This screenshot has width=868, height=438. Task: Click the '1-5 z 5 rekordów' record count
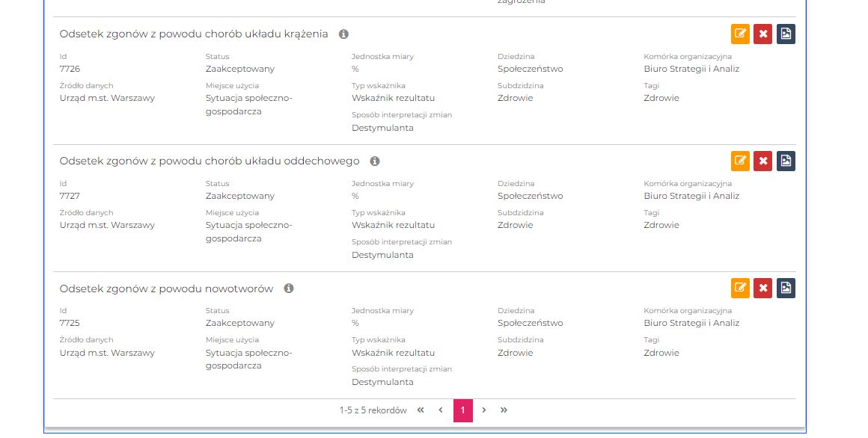pos(373,410)
